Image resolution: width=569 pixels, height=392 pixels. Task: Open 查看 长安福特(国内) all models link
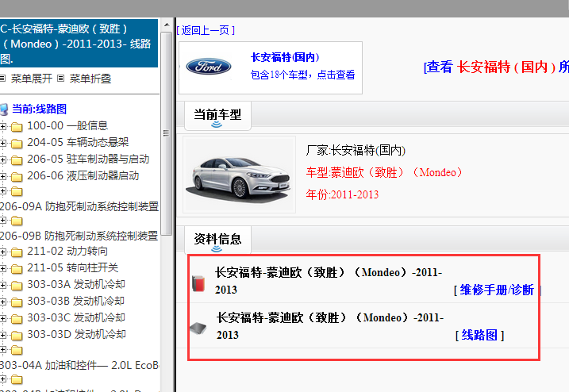496,67
